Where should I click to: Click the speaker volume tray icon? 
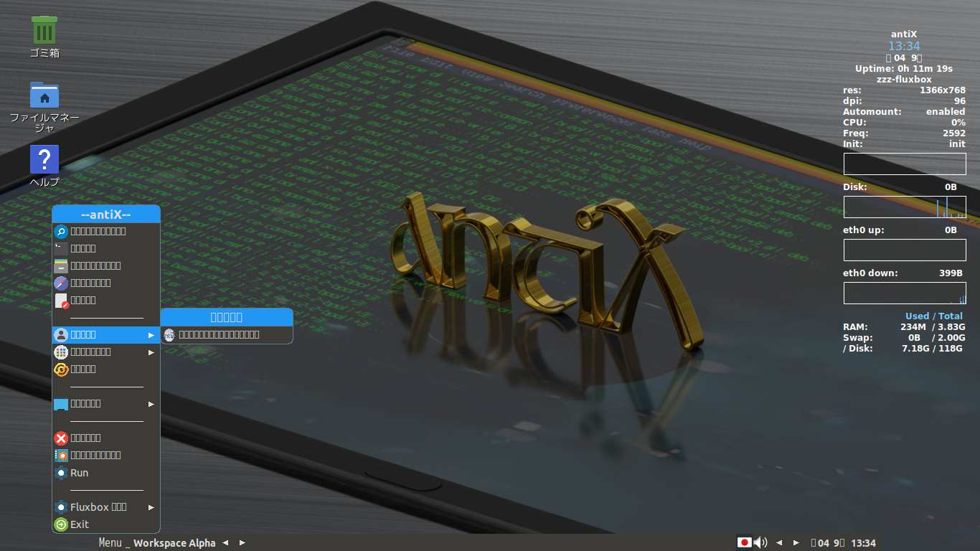point(760,542)
